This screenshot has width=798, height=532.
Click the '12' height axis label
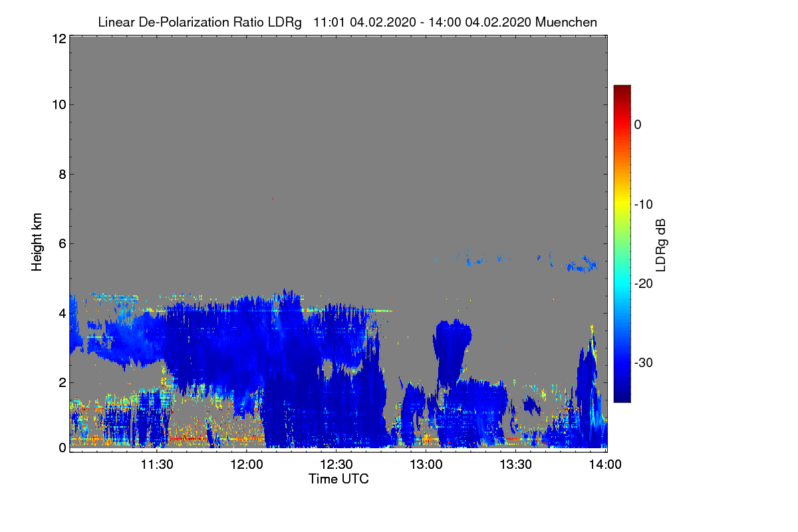pyautogui.click(x=58, y=39)
